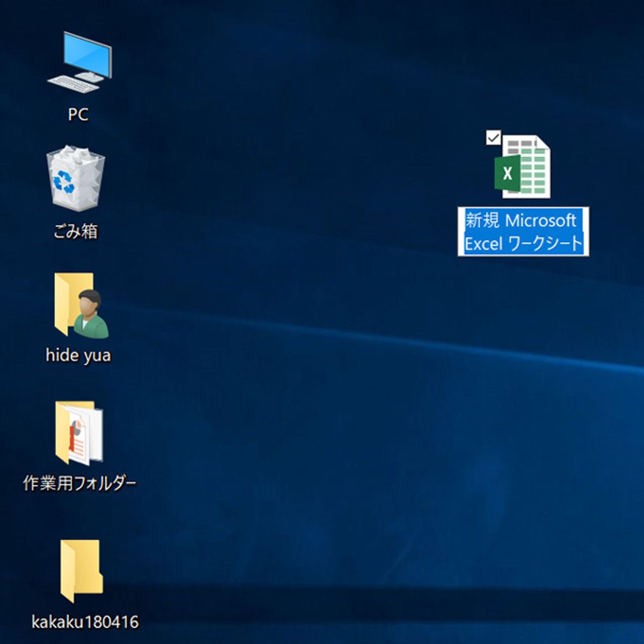Click the hide yua text label
The height and width of the screenshot is (644, 644).
(78, 355)
